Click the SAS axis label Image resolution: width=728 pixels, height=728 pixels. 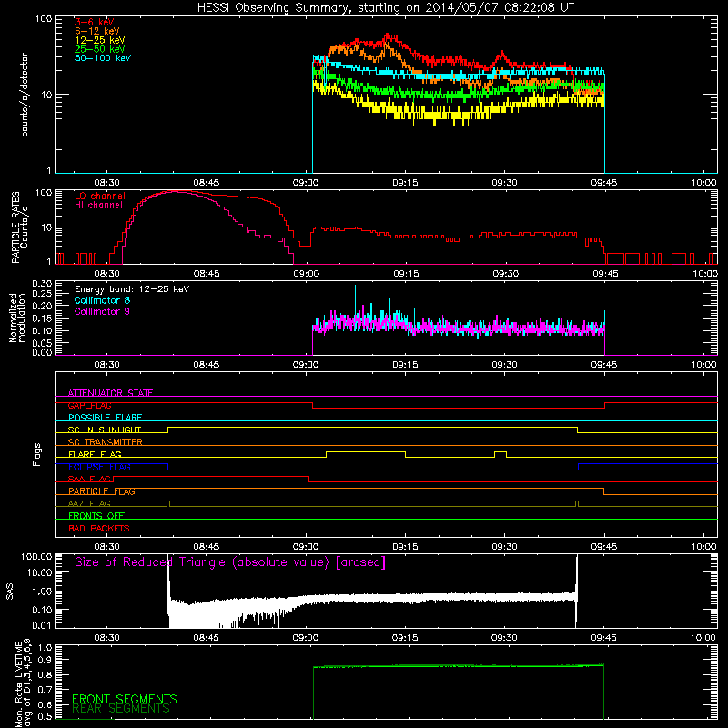point(10,591)
